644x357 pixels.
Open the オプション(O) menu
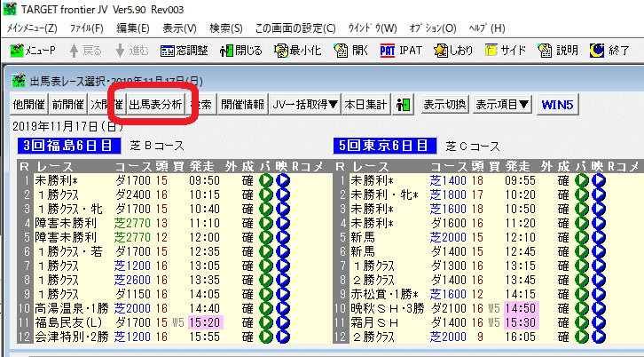coord(433,28)
